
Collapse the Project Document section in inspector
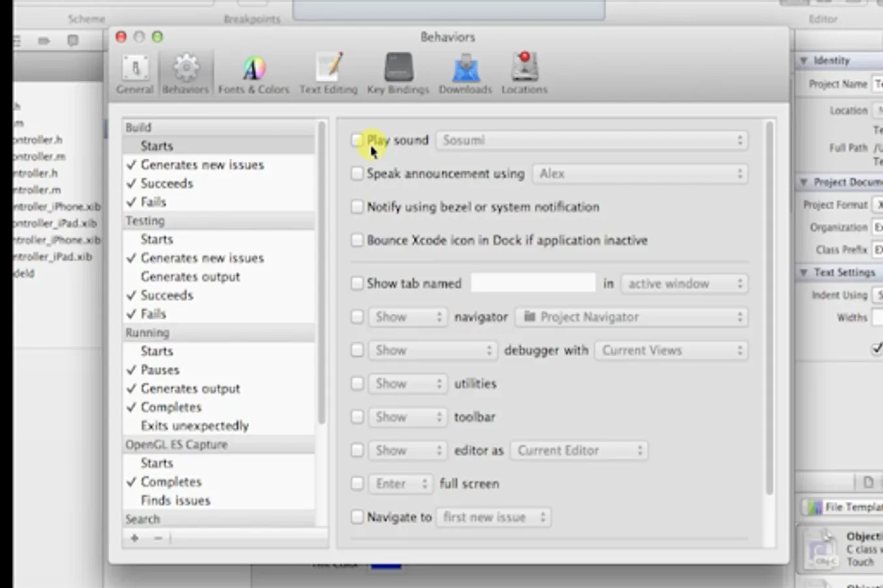tap(804, 182)
